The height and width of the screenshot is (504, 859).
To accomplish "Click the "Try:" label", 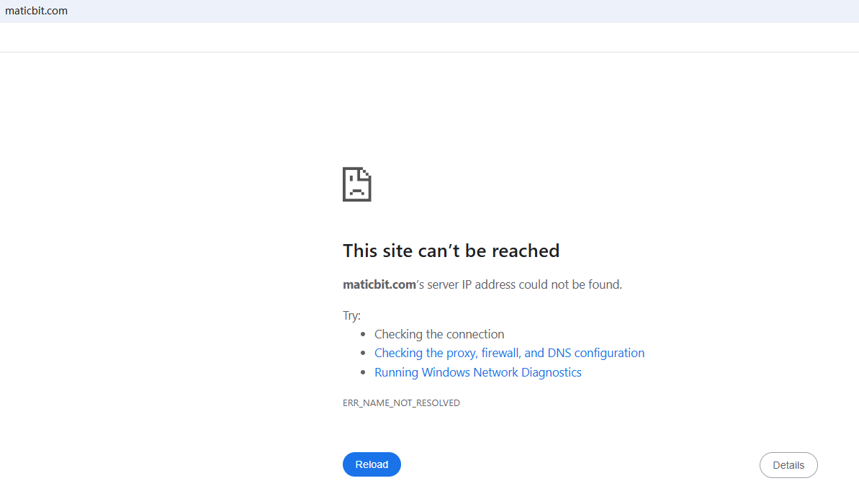I will (351, 315).
